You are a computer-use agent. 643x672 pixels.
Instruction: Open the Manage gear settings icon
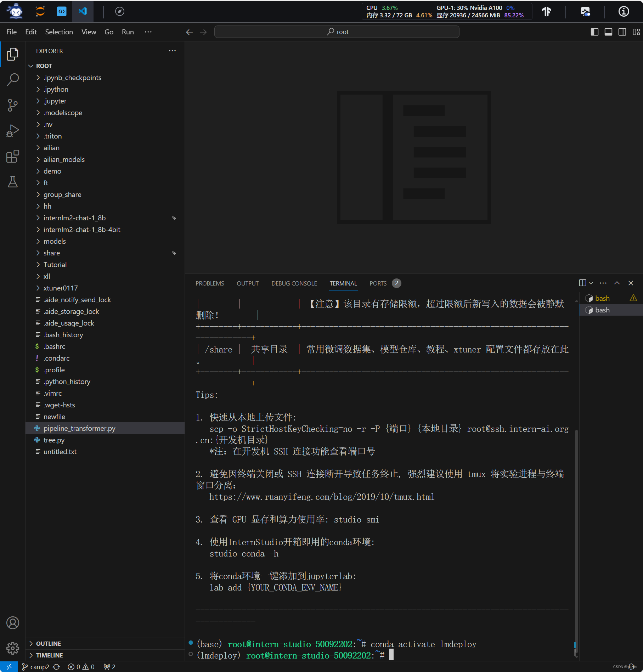click(13, 648)
